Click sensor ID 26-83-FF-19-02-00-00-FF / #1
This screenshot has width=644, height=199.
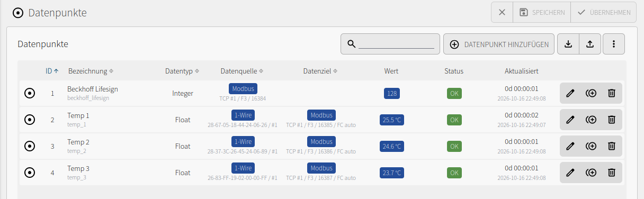tap(243, 178)
